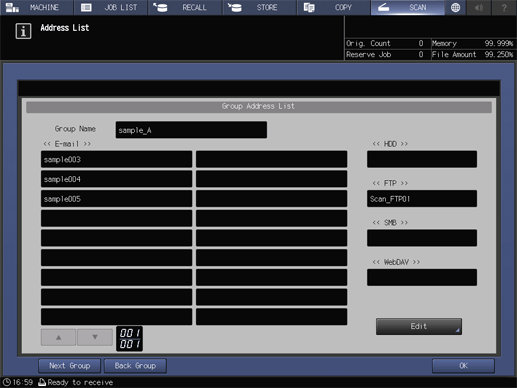Open the MACHINE tab
The width and height of the screenshot is (517, 388).
(37, 7)
